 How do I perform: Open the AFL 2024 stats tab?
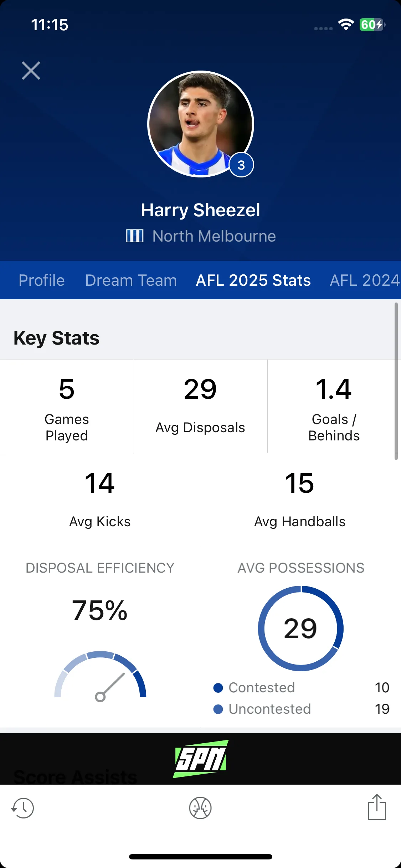365,280
